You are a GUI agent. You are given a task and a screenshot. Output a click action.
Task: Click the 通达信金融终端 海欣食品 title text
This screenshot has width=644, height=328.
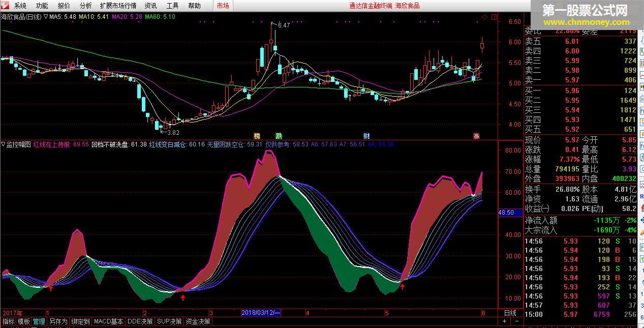tap(384, 6)
